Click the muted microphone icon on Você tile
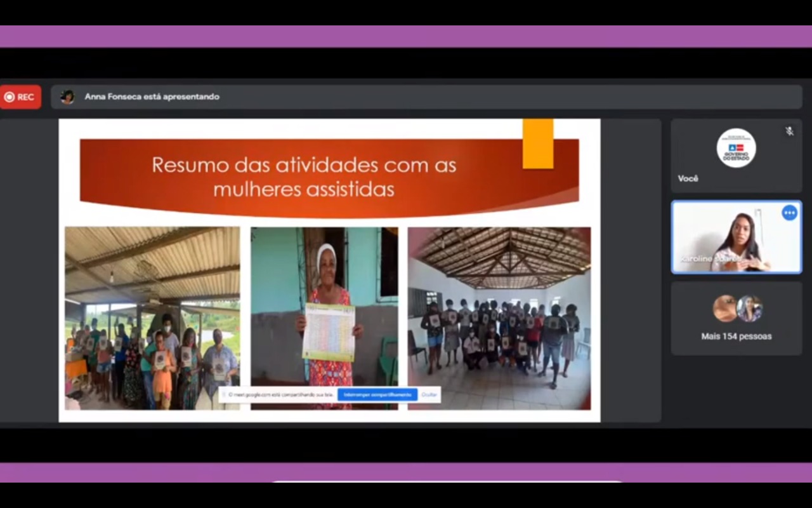812x508 pixels. coord(789,131)
